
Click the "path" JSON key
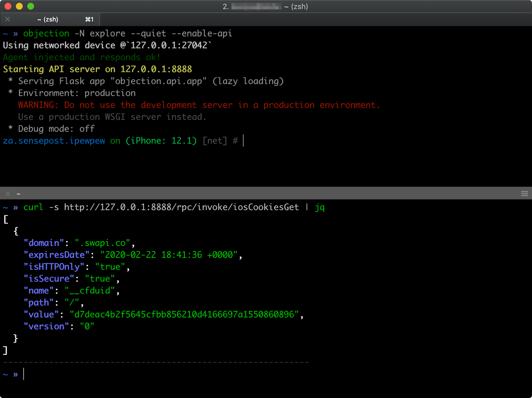point(39,303)
